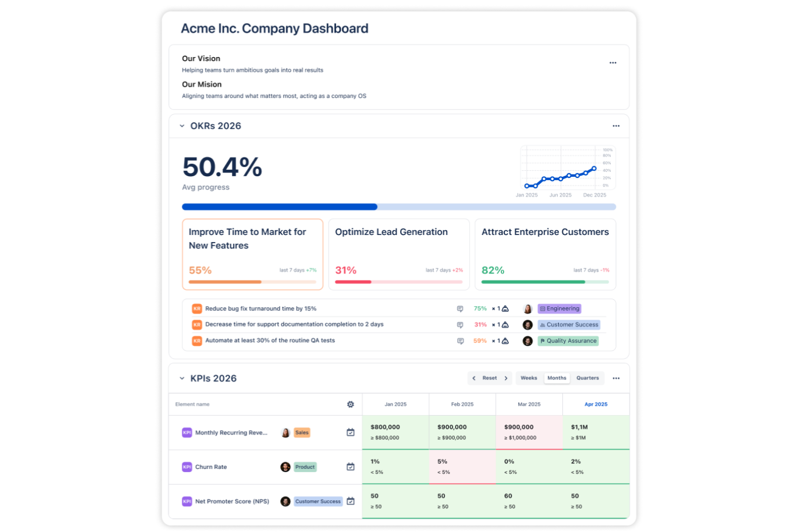Click the 31% red progress bar
Image resolution: width=798 pixels, height=532 pixels.
[399, 282]
